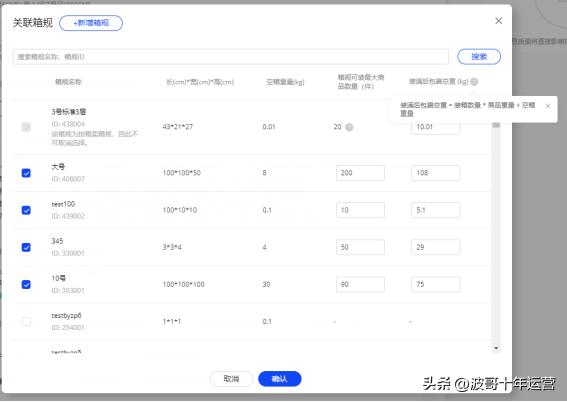Select the ID: 254001 text
Screen dimensions: 567x402
point(68,328)
